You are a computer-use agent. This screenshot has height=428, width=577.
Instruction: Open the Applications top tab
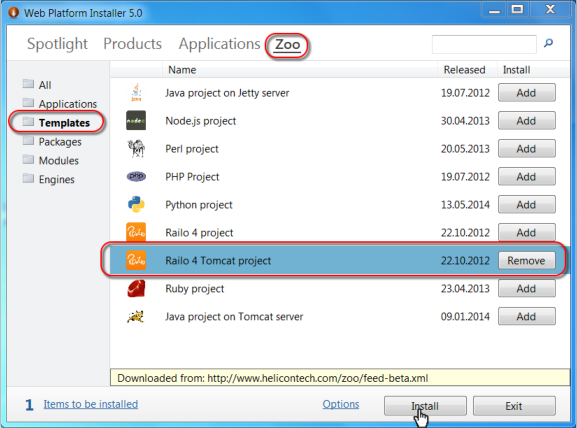[x=219, y=44]
